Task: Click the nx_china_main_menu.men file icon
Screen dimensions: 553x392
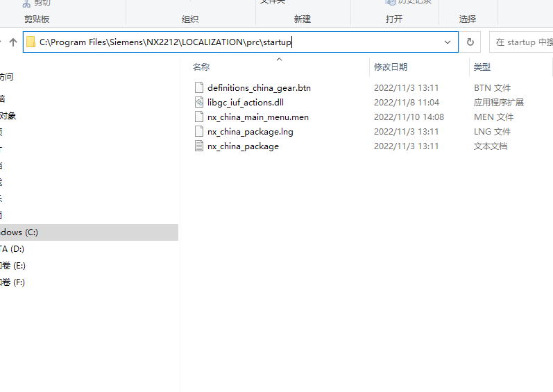Action: tap(199, 117)
